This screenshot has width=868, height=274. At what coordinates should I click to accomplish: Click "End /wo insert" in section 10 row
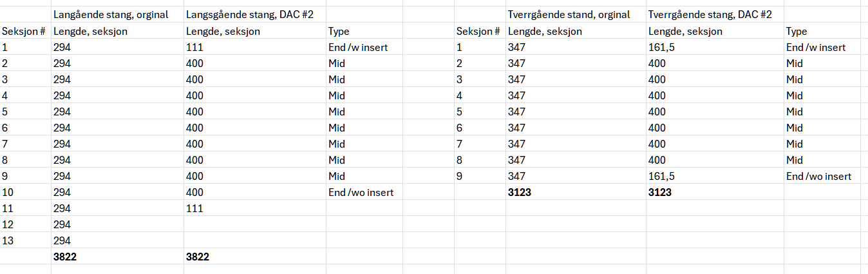pyautogui.click(x=361, y=192)
